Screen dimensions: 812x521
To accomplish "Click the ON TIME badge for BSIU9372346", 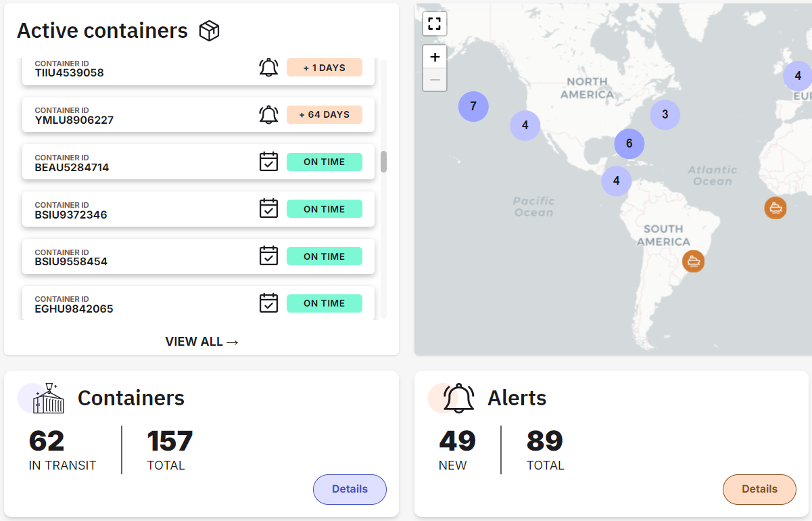I will coord(325,209).
